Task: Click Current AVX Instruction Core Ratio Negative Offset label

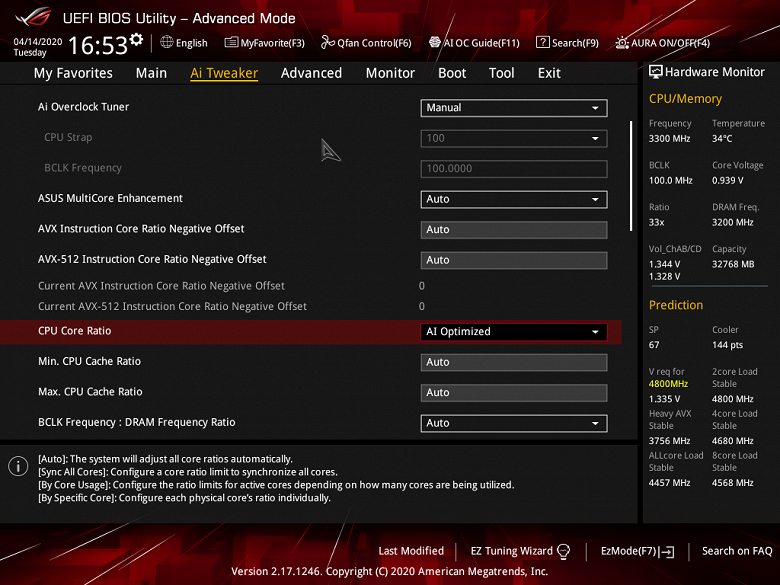Action: (x=161, y=286)
